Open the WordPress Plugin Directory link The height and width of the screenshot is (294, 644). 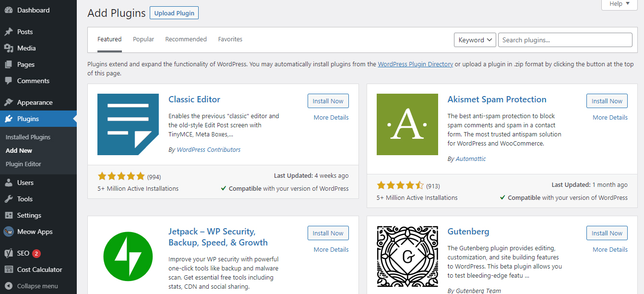click(x=416, y=64)
